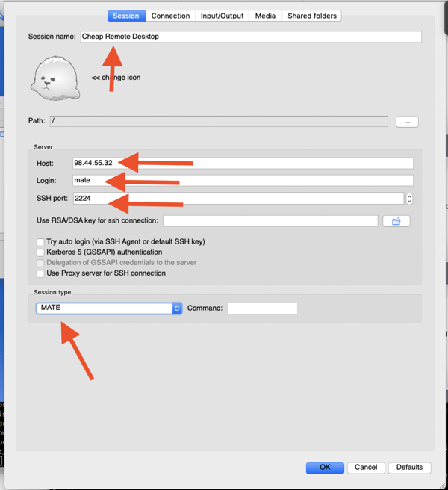Click the Path browse ellipsis button
Image resolution: width=448 pixels, height=490 pixels.
click(x=407, y=121)
